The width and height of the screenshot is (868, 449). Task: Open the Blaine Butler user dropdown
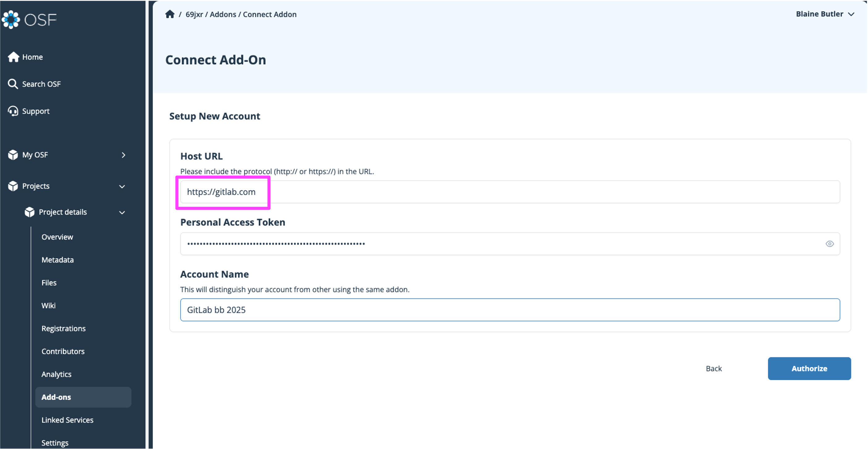tap(824, 14)
